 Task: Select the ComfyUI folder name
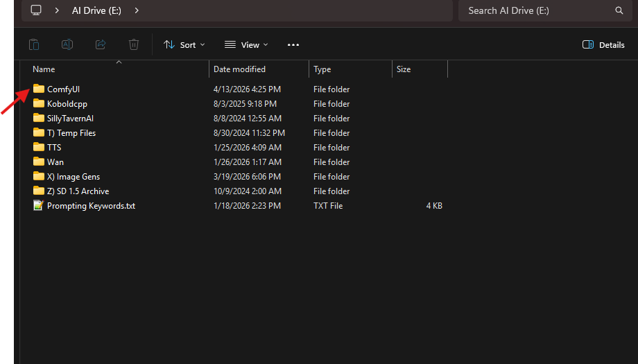pos(64,89)
